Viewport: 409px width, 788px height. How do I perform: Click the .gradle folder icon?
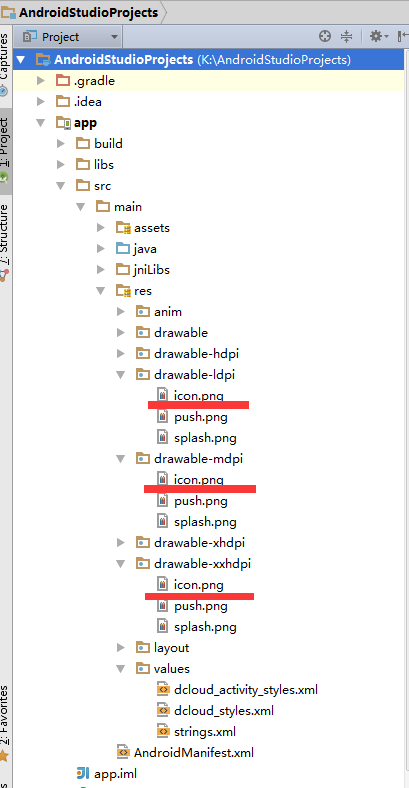[62, 80]
